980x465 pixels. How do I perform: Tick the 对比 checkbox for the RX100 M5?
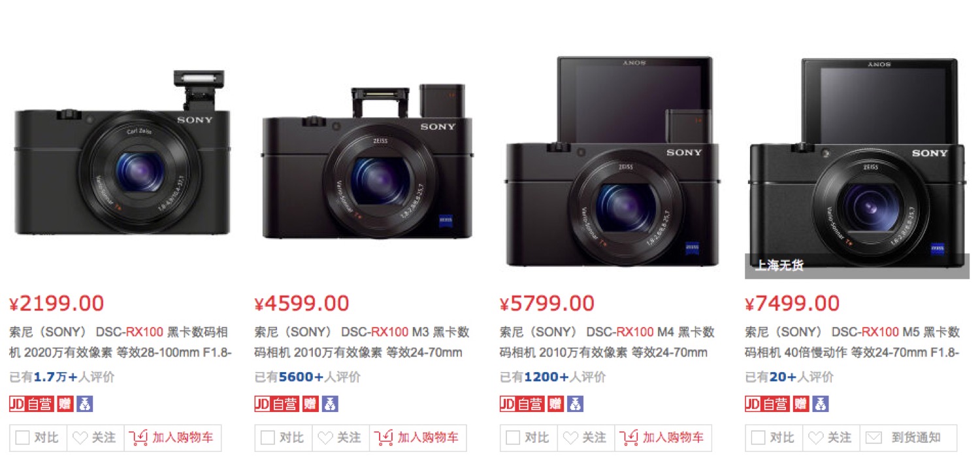pyautogui.click(x=758, y=438)
